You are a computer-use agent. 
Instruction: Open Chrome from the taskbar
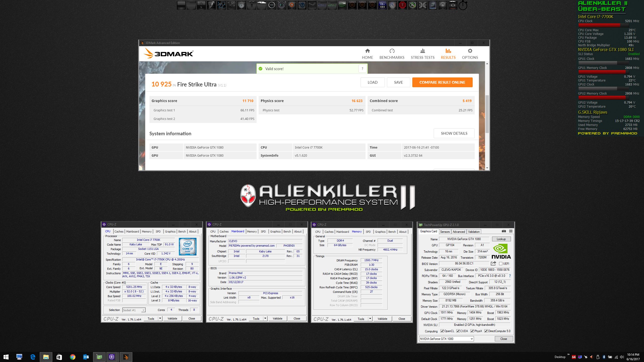[x=72, y=357]
